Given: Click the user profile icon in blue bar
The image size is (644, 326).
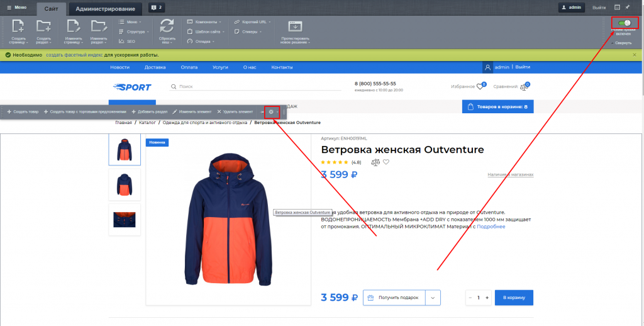Looking at the screenshot, I should (487, 67).
